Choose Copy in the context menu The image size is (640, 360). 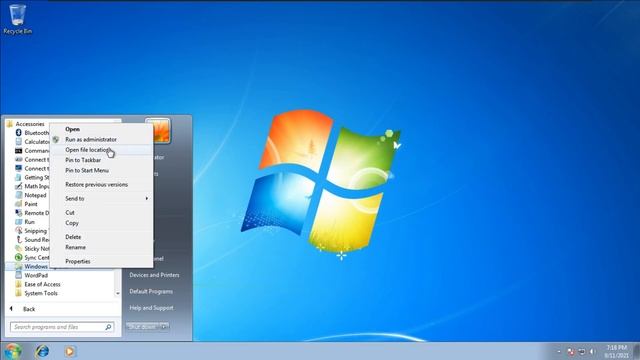pyautogui.click(x=101, y=223)
